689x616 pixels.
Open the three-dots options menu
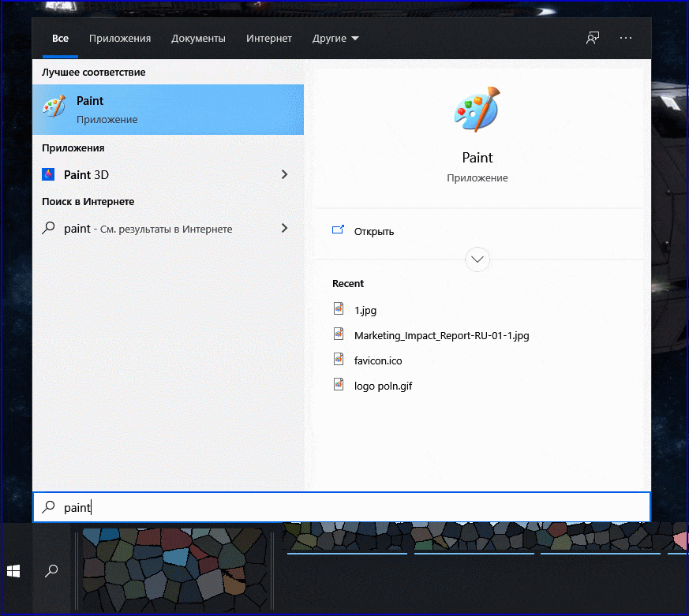coord(626,38)
